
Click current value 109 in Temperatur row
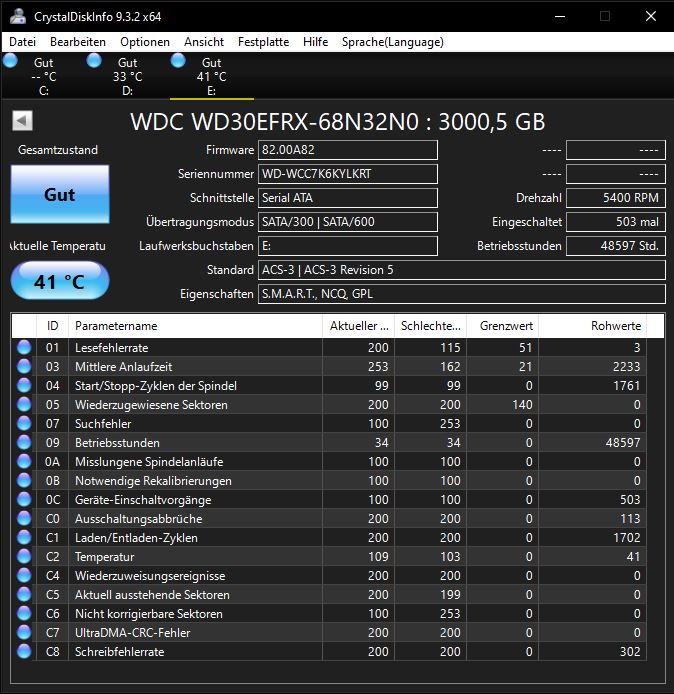click(378, 556)
